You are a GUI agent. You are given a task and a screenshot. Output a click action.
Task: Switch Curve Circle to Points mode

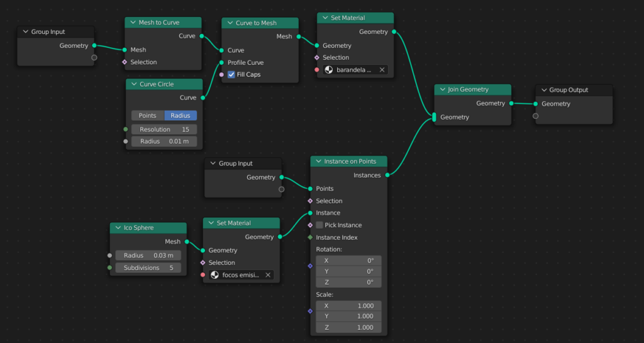[148, 115]
